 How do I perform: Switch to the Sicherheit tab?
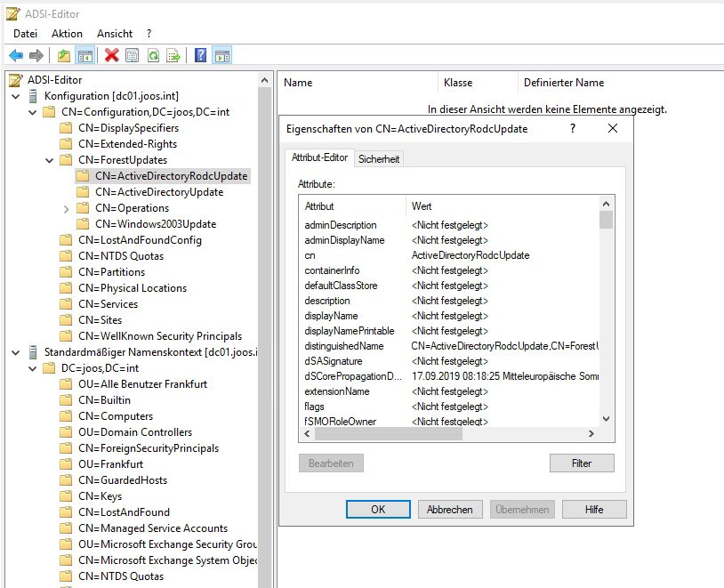point(379,157)
